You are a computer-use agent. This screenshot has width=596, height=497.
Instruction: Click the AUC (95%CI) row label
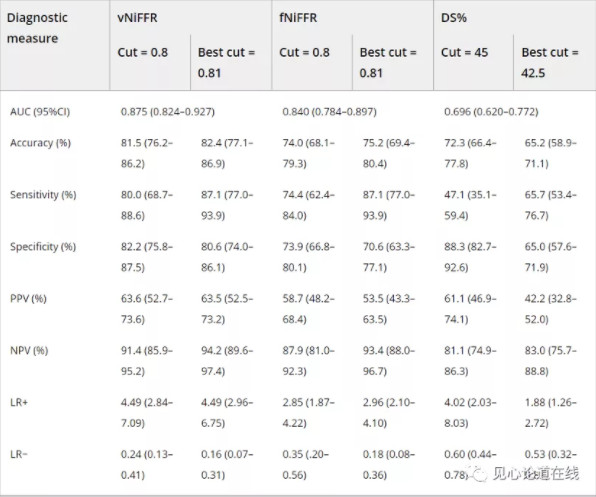click(40, 112)
